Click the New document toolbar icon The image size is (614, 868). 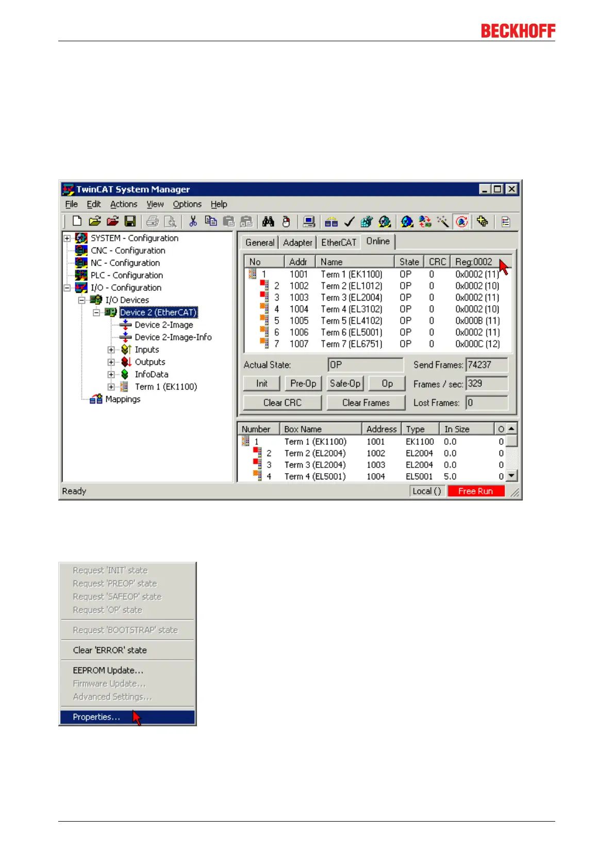point(77,221)
